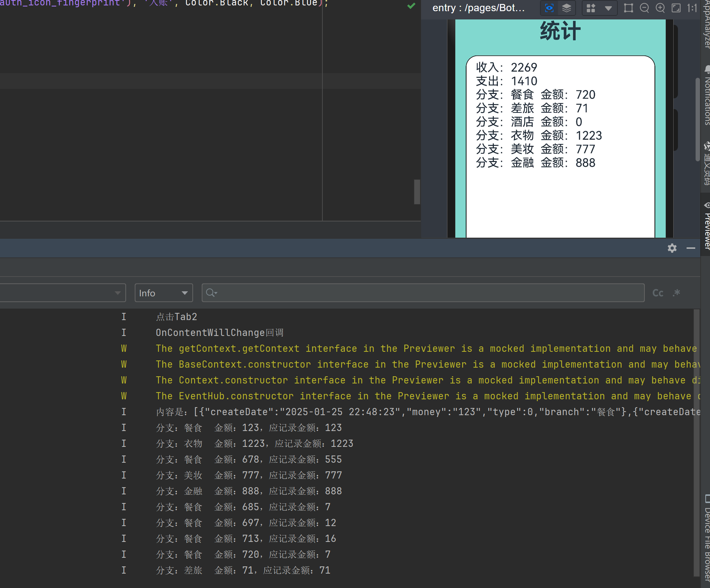
Task: Select the 餐食 金额: 123 log line
Action: pos(249,428)
